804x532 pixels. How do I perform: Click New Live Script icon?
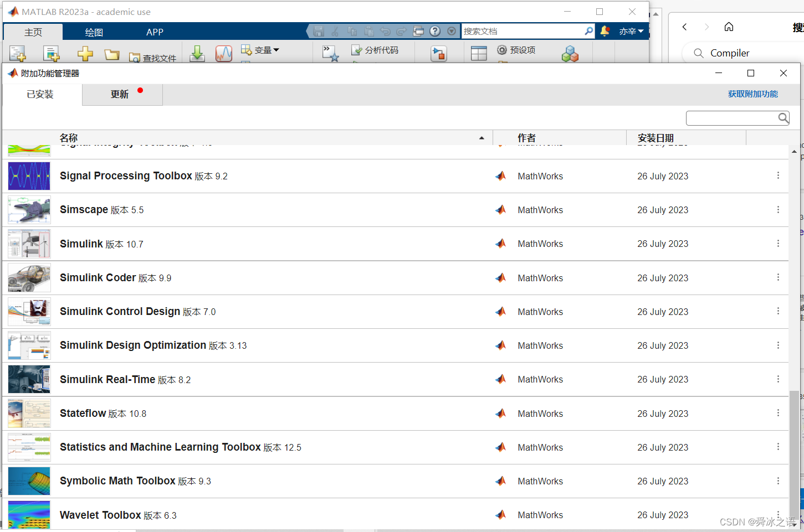[x=51, y=54]
